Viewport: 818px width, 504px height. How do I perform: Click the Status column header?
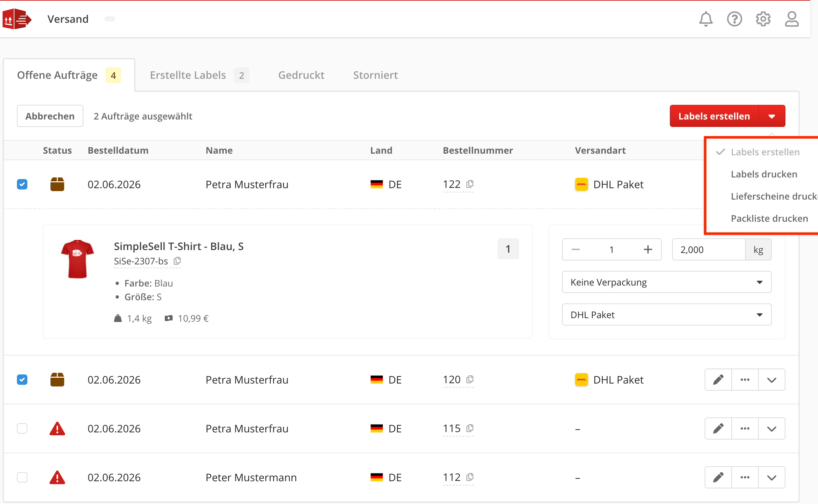click(57, 150)
